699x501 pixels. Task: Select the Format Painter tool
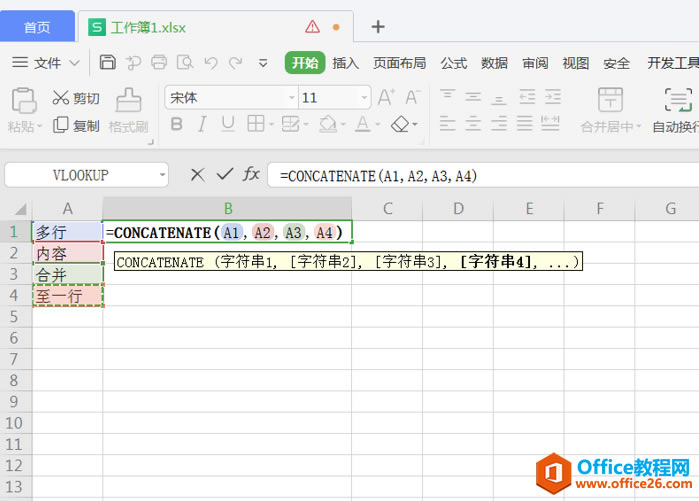pyautogui.click(x=128, y=111)
